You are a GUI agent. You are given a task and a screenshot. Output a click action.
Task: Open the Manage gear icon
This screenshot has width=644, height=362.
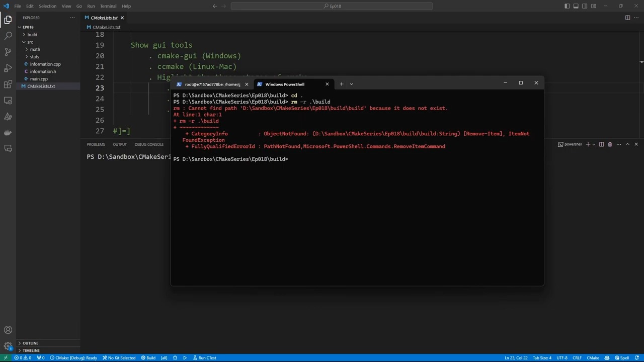pos(8,346)
